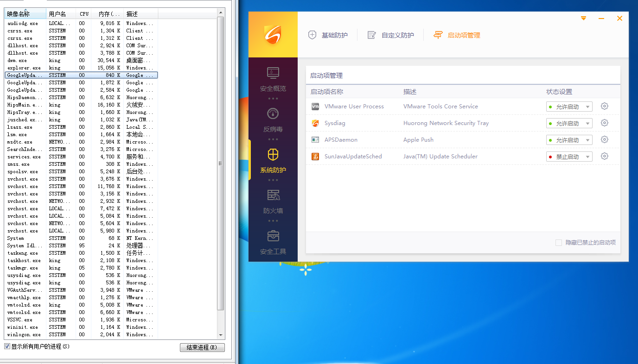Switch to 基础防护 tab
638x364 pixels.
328,35
